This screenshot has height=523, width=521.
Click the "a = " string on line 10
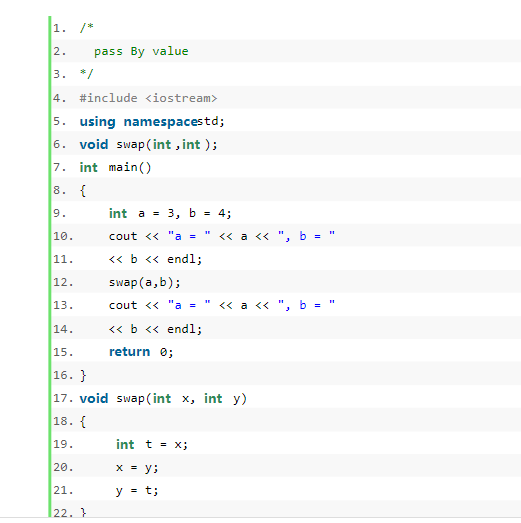(189, 236)
